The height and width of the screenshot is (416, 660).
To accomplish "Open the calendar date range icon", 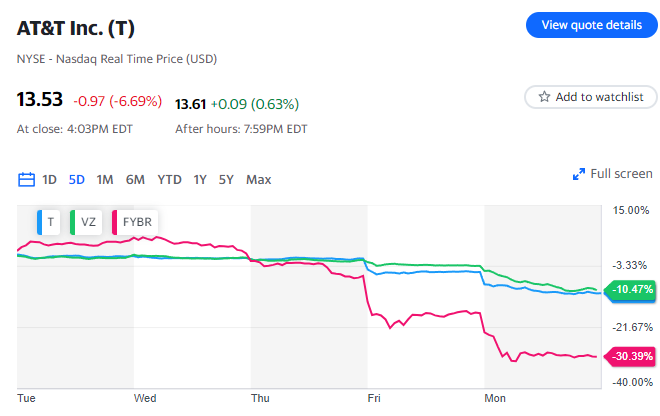I will coord(26,179).
